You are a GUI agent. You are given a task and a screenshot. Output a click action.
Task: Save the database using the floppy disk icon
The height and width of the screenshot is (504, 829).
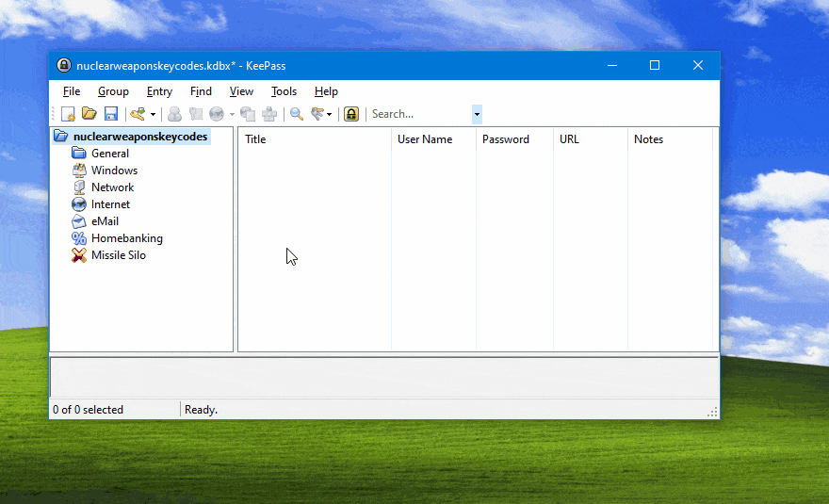coord(110,114)
